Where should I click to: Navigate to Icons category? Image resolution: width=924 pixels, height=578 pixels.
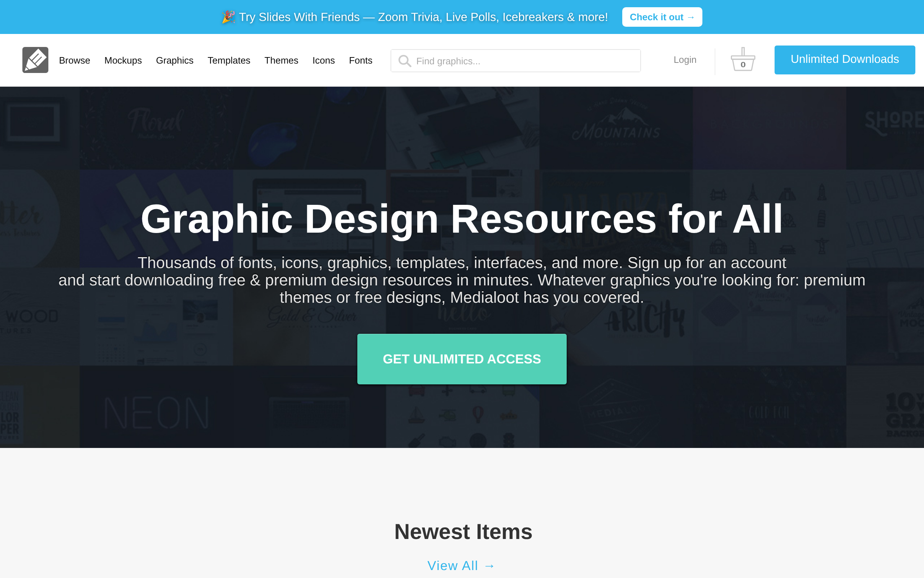(x=323, y=60)
